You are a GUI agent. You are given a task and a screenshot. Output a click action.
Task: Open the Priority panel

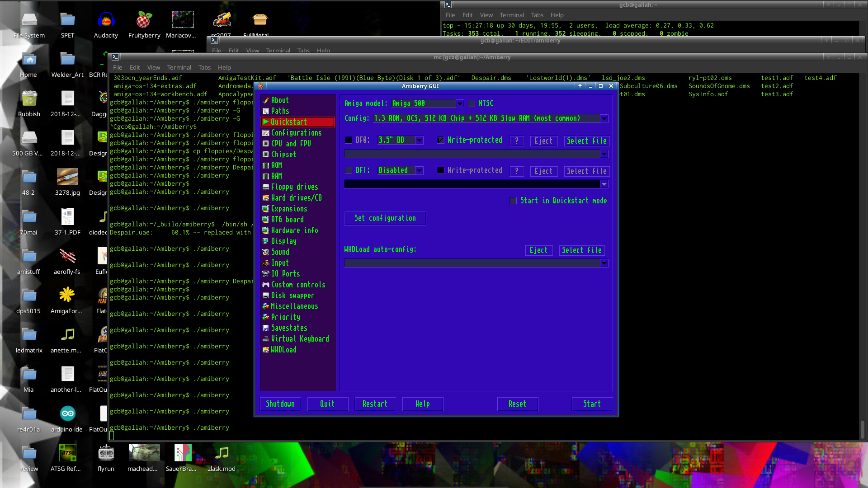(297, 317)
